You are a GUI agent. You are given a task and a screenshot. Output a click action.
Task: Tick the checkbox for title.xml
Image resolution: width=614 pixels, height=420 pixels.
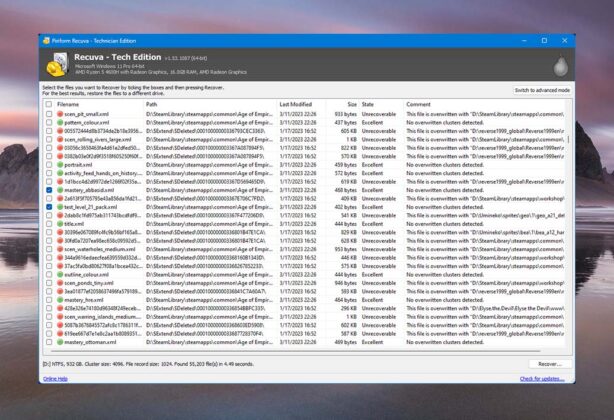coord(49,226)
